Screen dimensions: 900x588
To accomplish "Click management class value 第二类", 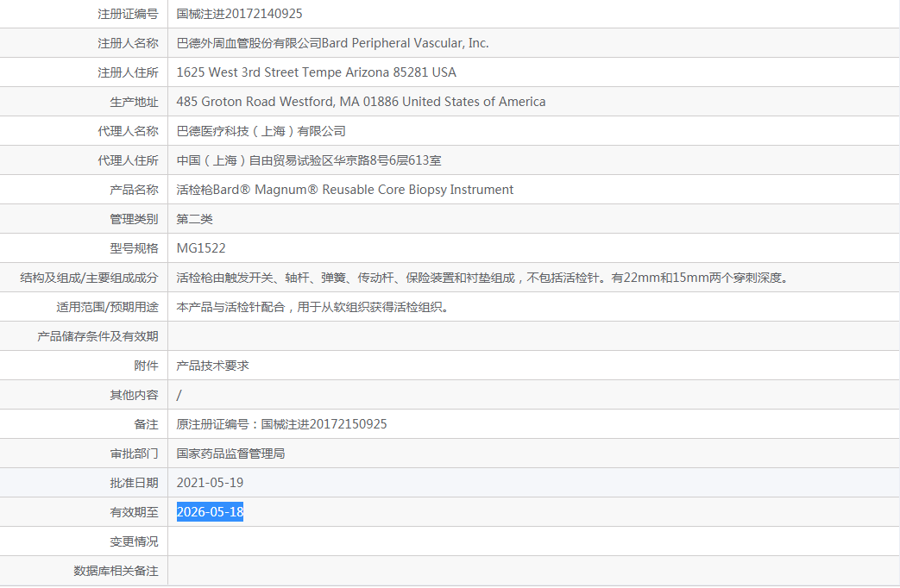I will pos(194,219).
